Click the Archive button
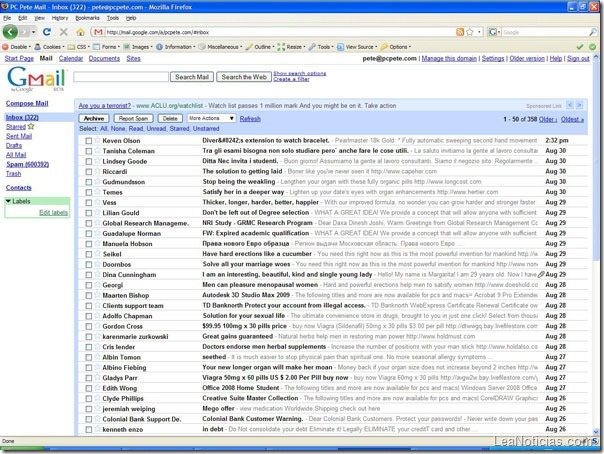Image resolution: width=604 pixels, height=454 pixels. pos(94,118)
